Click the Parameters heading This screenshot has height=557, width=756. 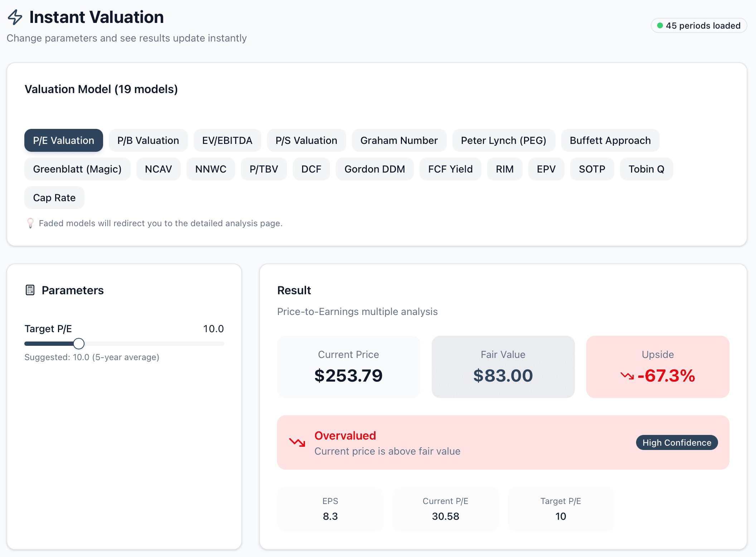click(73, 290)
